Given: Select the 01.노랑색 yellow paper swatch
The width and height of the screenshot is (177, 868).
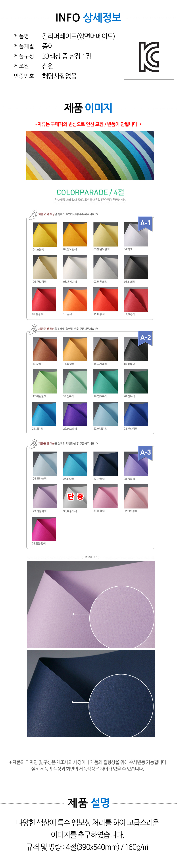Looking at the screenshot, I should click(x=45, y=235).
